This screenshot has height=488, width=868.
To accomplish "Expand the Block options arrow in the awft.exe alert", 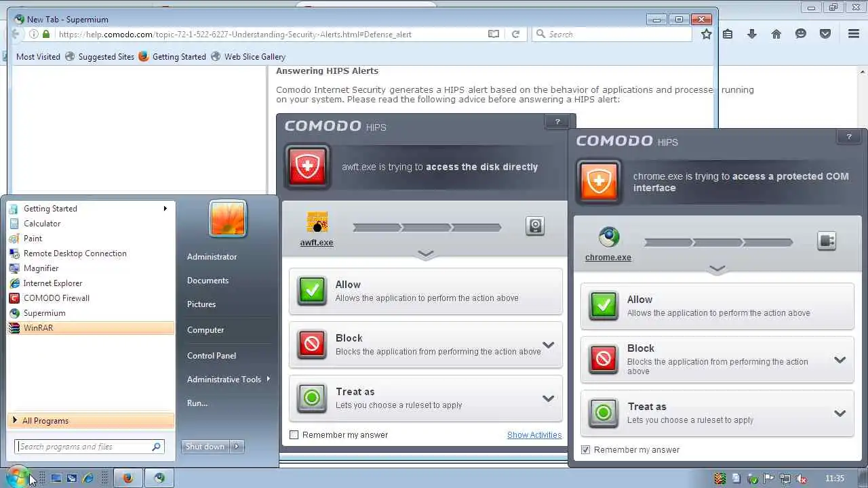I will [x=549, y=345].
